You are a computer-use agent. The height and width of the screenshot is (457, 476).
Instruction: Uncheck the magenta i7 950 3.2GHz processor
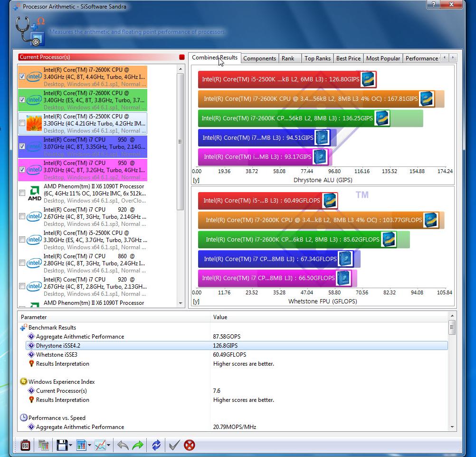[22, 170]
